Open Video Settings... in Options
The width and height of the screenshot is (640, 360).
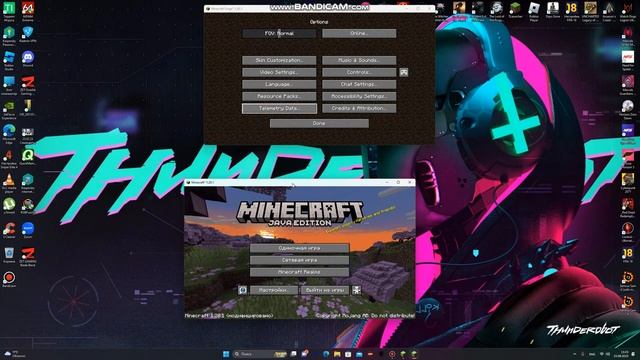(x=279, y=73)
